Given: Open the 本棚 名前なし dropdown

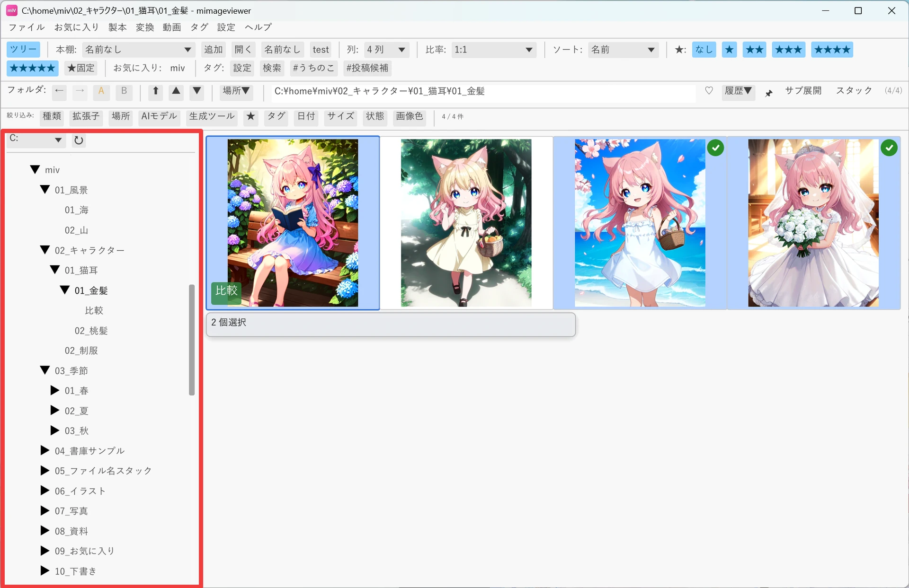Looking at the screenshot, I should coord(138,50).
